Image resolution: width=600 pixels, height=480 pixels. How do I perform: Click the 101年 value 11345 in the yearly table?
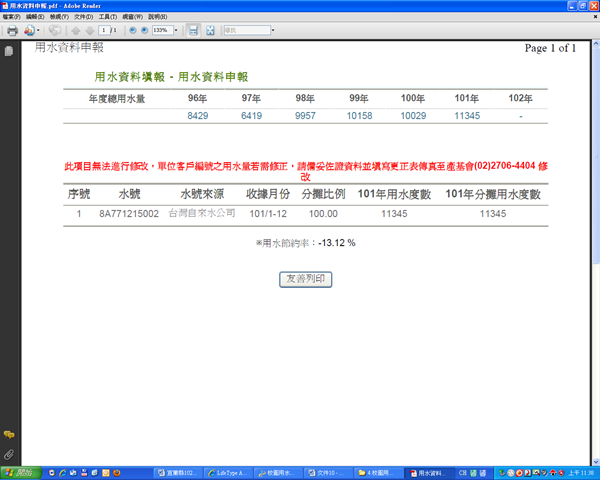pos(467,116)
